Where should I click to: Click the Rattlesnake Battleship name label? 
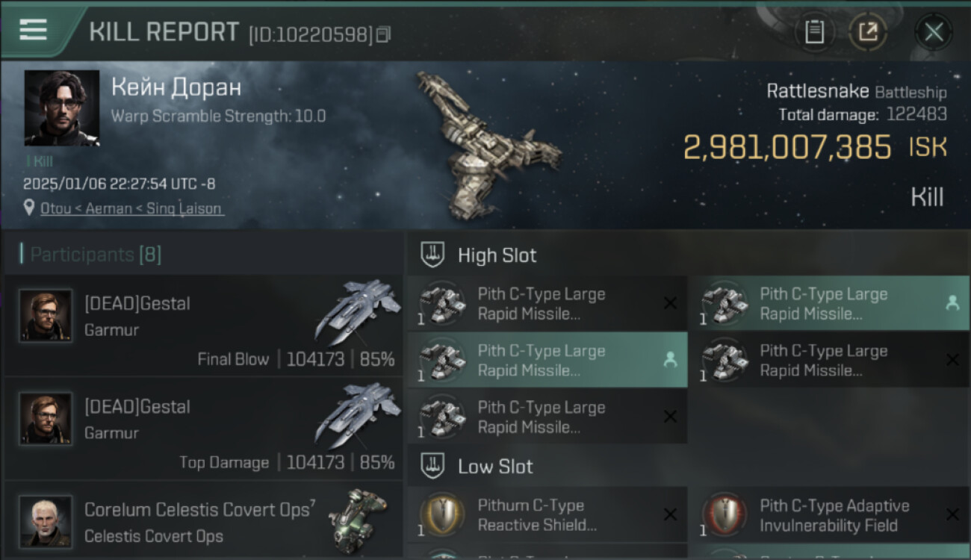coord(856,91)
